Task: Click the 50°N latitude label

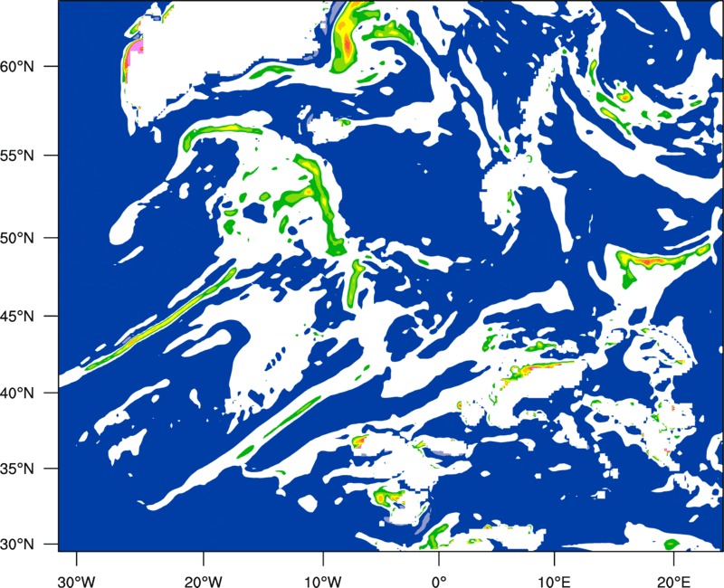Action: [x=17, y=238]
